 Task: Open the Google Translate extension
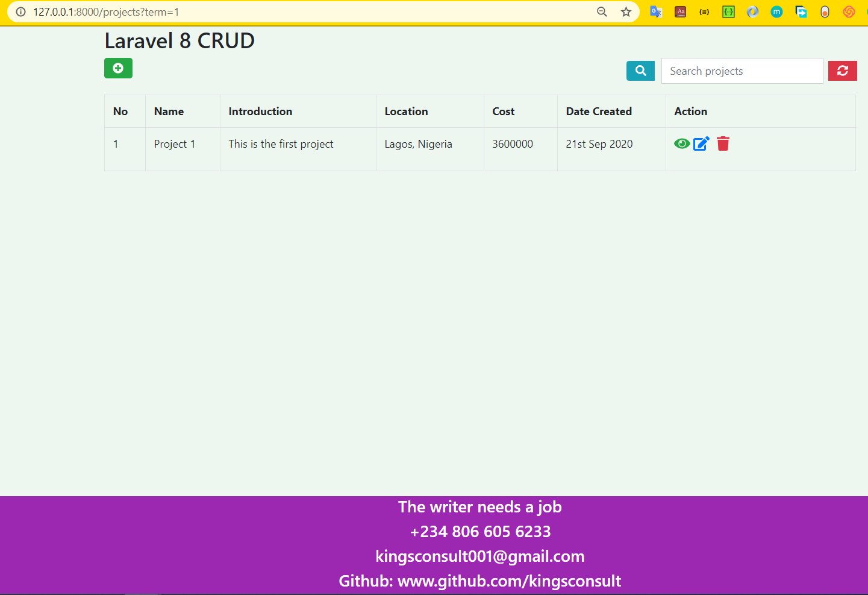[656, 11]
